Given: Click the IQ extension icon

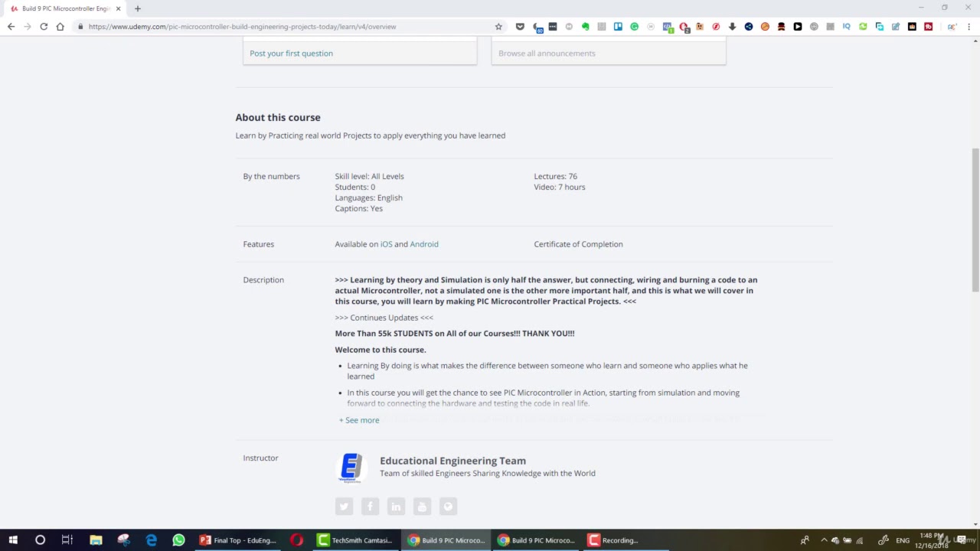Looking at the screenshot, I should tap(846, 27).
